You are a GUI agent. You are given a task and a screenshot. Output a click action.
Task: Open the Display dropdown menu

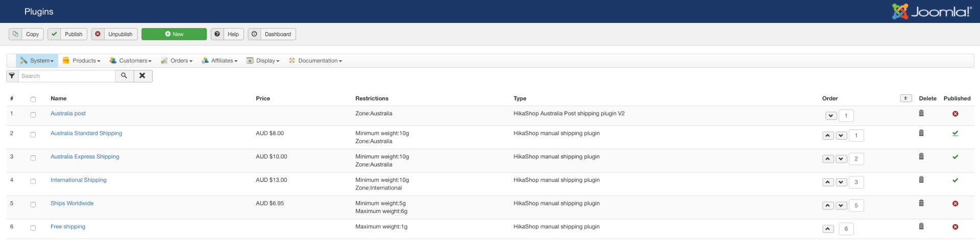tap(263, 61)
